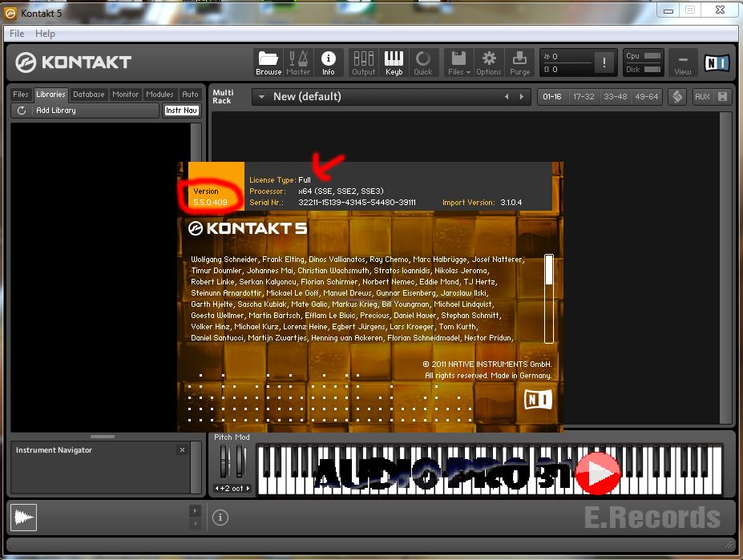
Task: Click the pane divider handle above Instrument Navigator
Action: click(x=103, y=437)
